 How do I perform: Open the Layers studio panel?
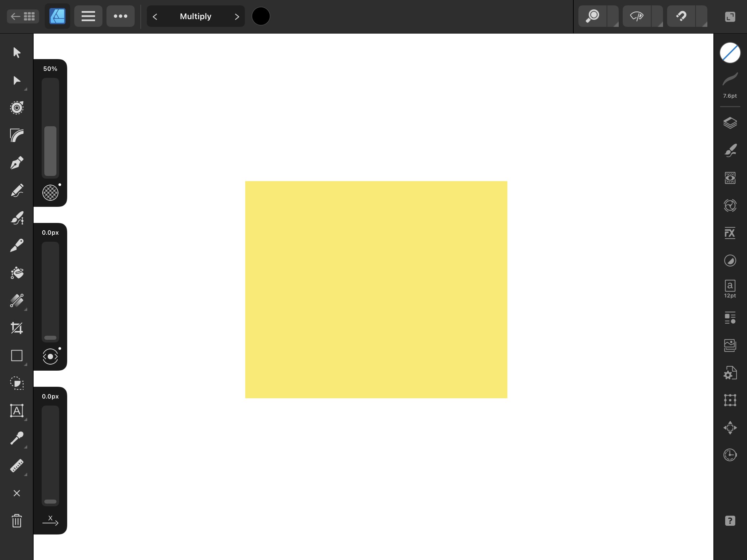tap(730, 123)
